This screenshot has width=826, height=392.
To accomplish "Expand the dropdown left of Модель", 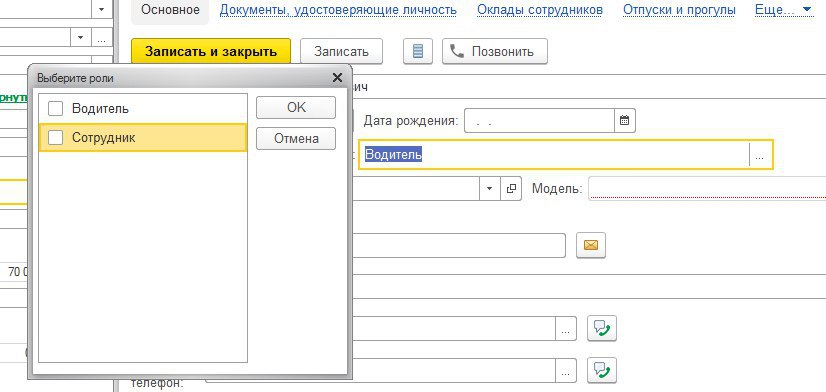I will point(489,189).
